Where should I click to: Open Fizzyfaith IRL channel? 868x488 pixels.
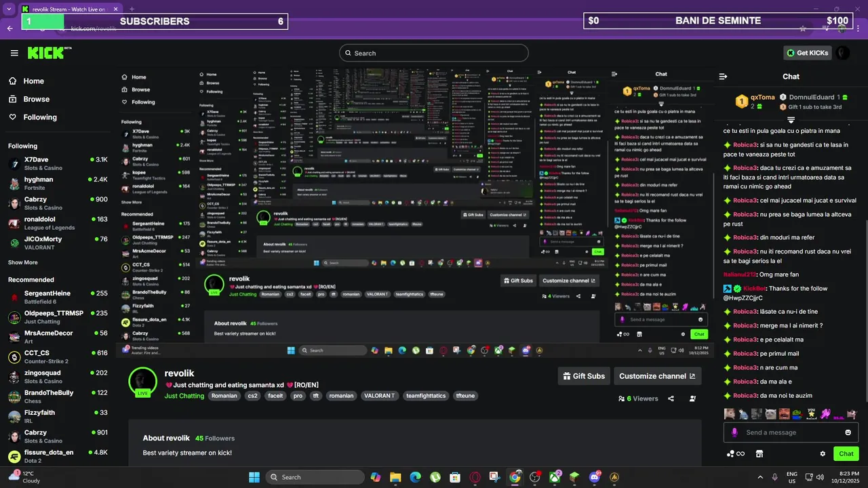58,416
